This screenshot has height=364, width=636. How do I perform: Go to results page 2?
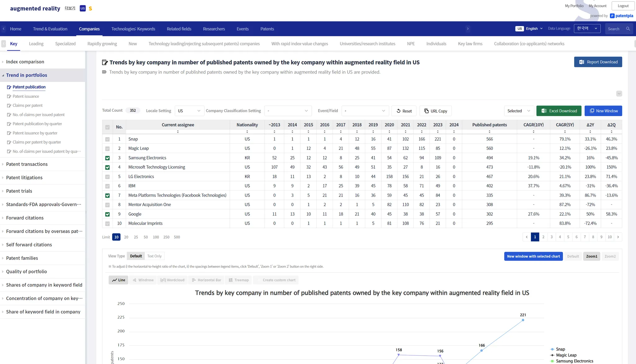543,237
